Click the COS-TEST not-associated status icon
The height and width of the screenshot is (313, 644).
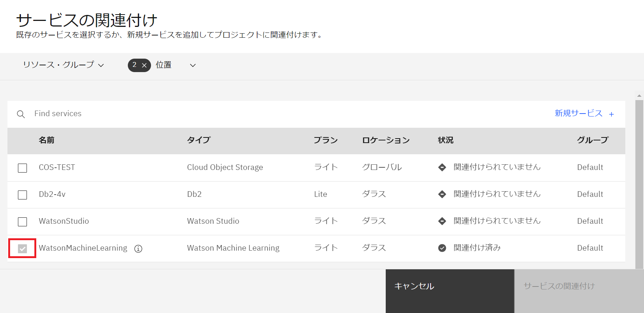[442, 167]
